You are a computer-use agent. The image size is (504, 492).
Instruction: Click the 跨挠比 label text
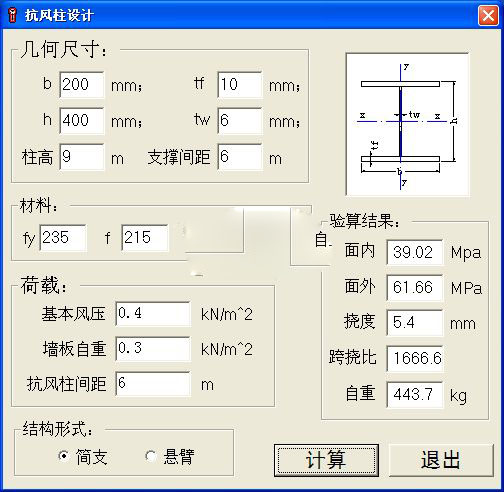[352, 357]
